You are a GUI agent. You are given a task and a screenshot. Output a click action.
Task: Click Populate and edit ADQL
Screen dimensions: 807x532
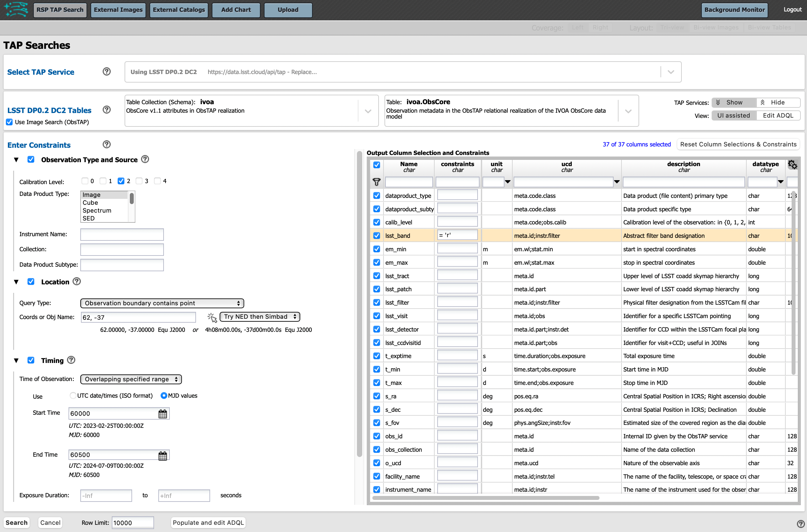(208, 522)
